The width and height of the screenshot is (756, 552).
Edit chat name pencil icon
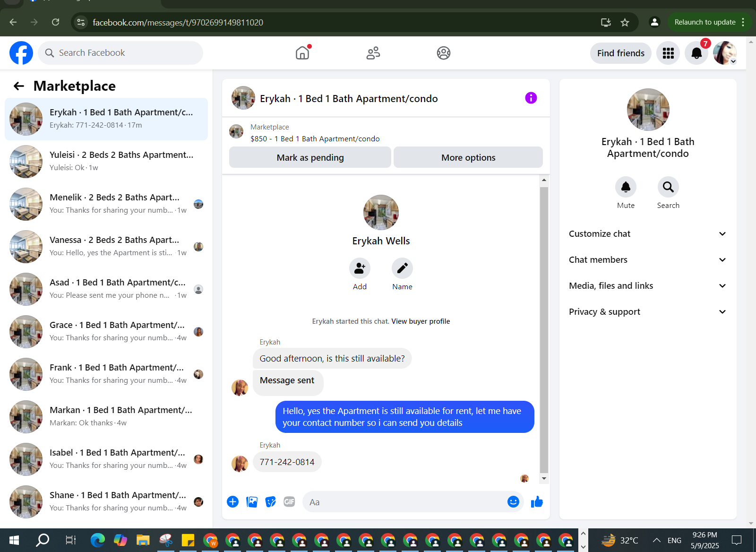(402, 268)
